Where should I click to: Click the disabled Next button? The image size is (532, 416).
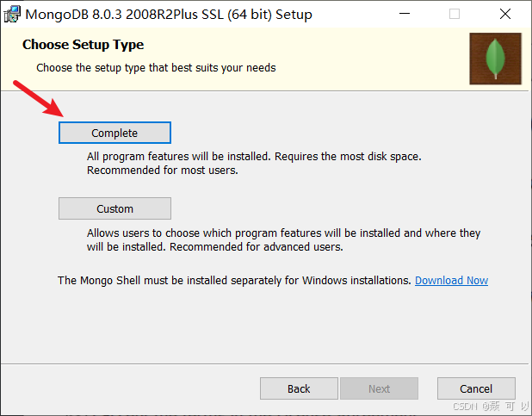tap(379, 388)
